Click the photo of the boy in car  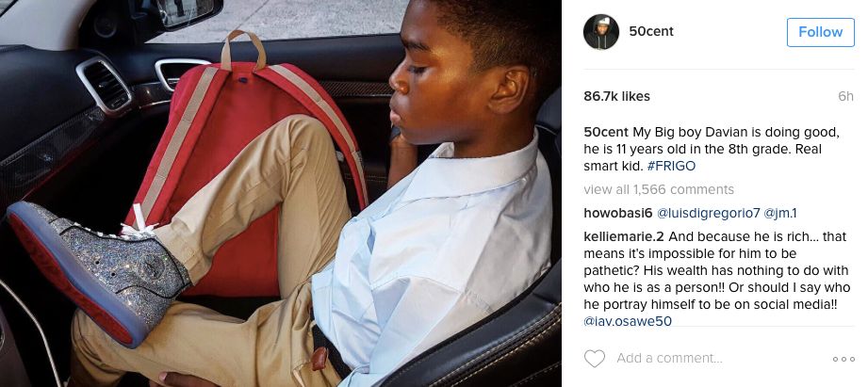coord(281,194)
